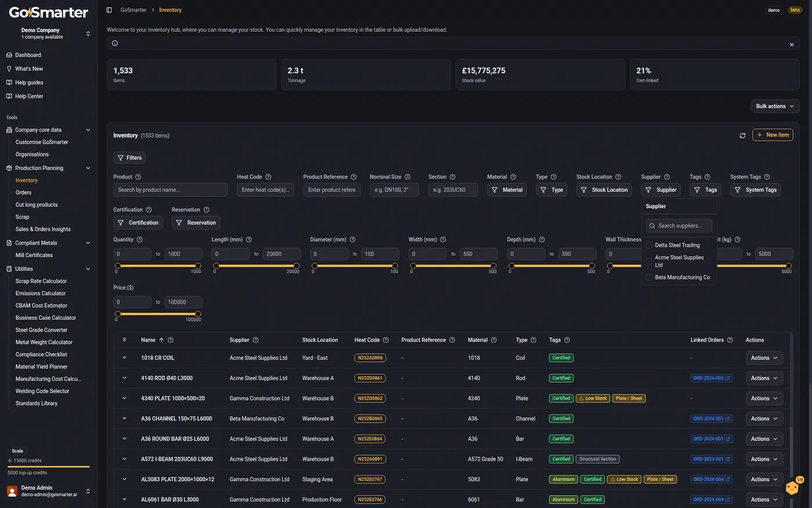Viewport: 812px width, 508px height.
Task: Check the Delta Steel Trading supplier
Action: [x=649, y=246]
